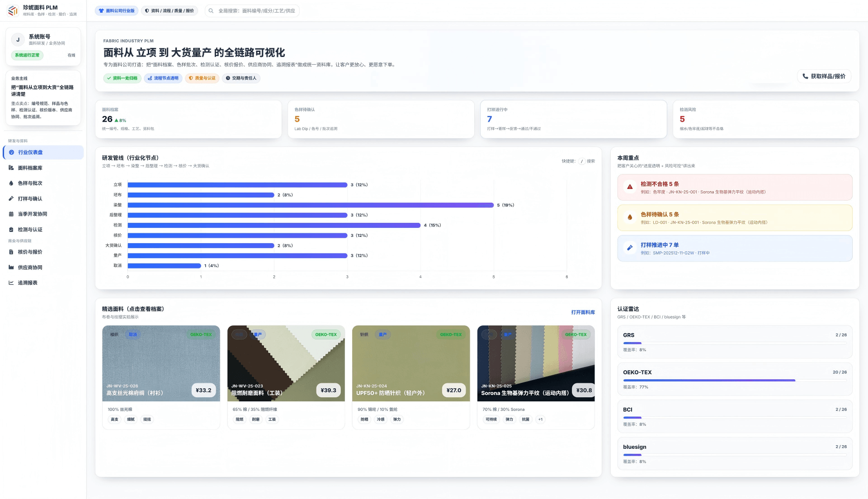This screenshot has height=499, width=868.
Task: Open the 资料/流程/质量/报价 tab
Action: [170, 11]
